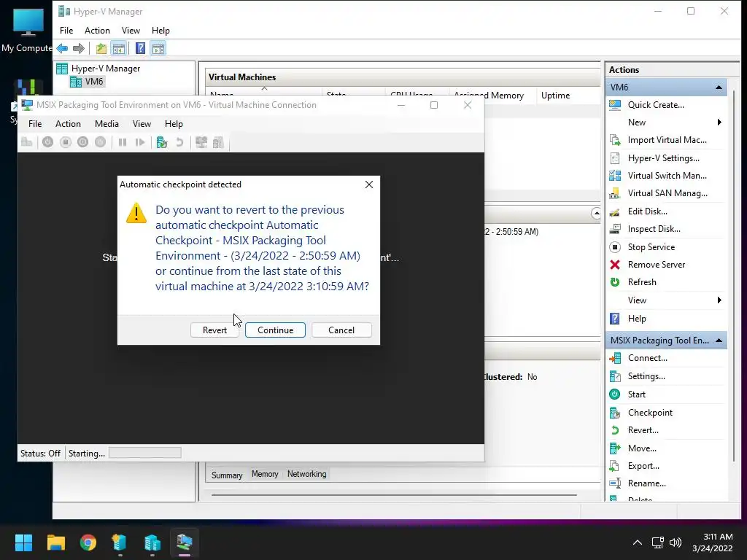Click the Continue button in checkpoint dialog
Image resolution: width=747 pixels, height=560 pixels.
click(275, 330)
